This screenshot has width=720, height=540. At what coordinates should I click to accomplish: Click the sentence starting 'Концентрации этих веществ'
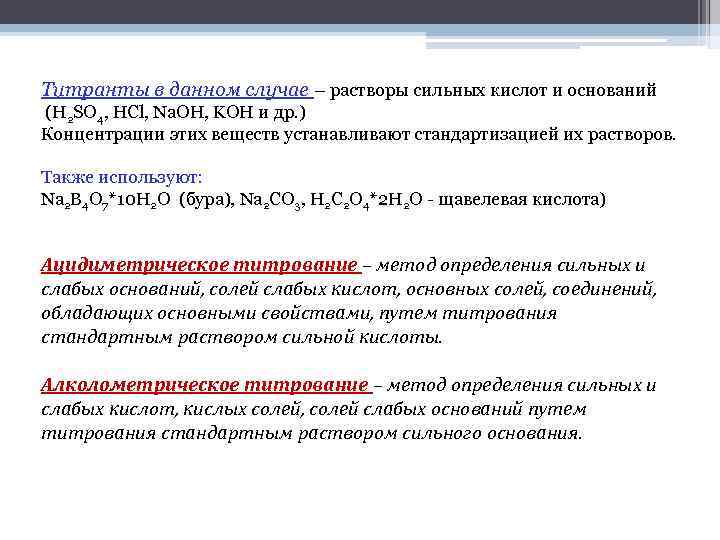tap(359, 135)
